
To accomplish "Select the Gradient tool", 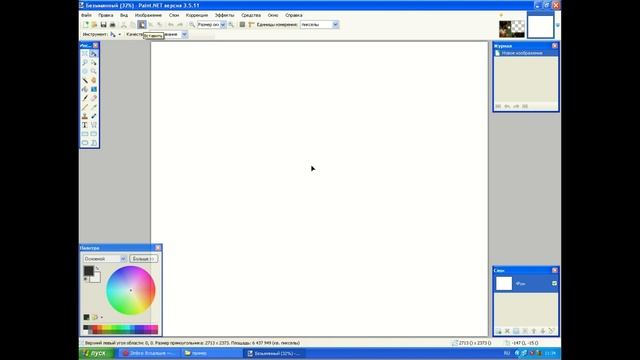I will 94,89.
